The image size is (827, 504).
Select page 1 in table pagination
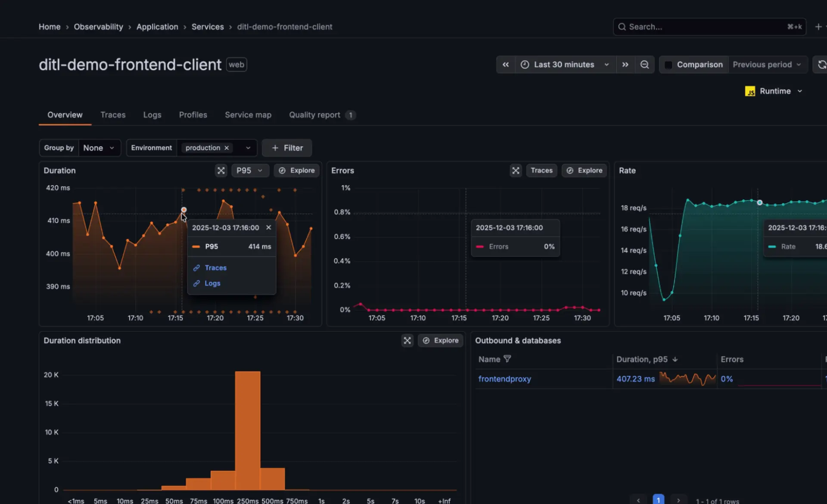658,500
